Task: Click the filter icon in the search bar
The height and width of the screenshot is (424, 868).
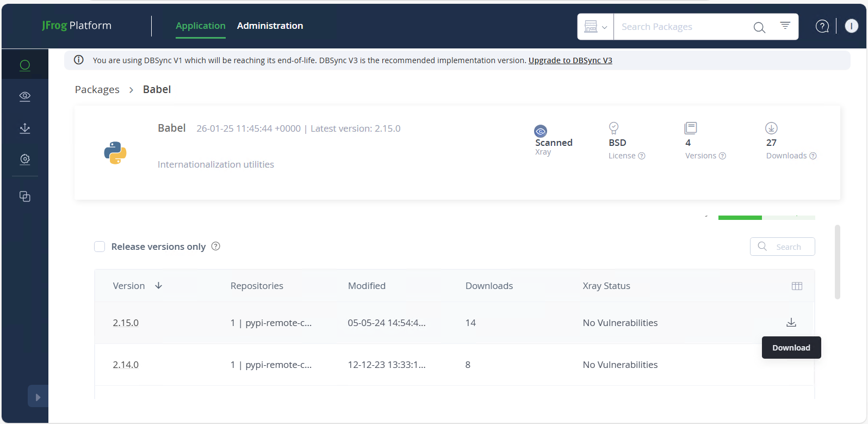Action: click(785, 26)
